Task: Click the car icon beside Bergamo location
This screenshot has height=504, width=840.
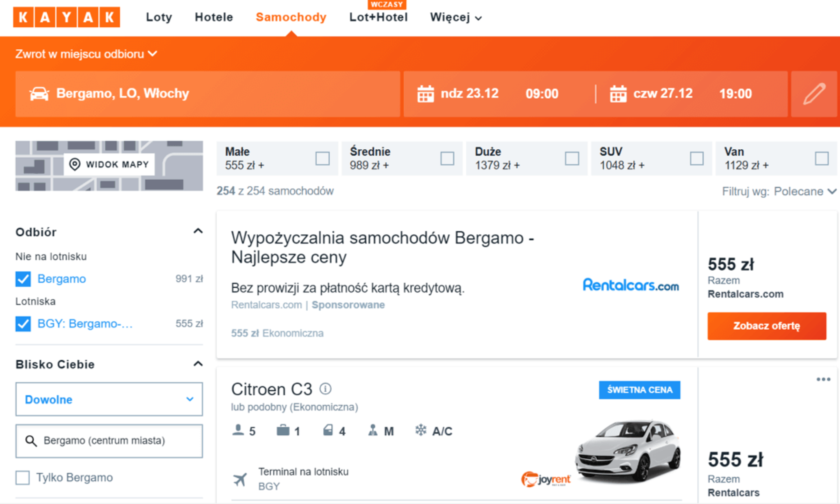Action: (39, 94)
